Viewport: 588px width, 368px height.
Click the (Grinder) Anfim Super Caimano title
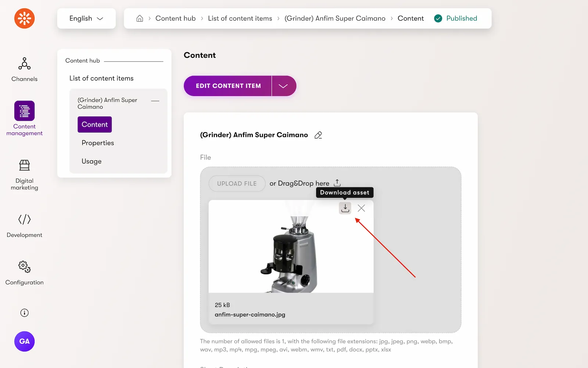click(254, 135)
